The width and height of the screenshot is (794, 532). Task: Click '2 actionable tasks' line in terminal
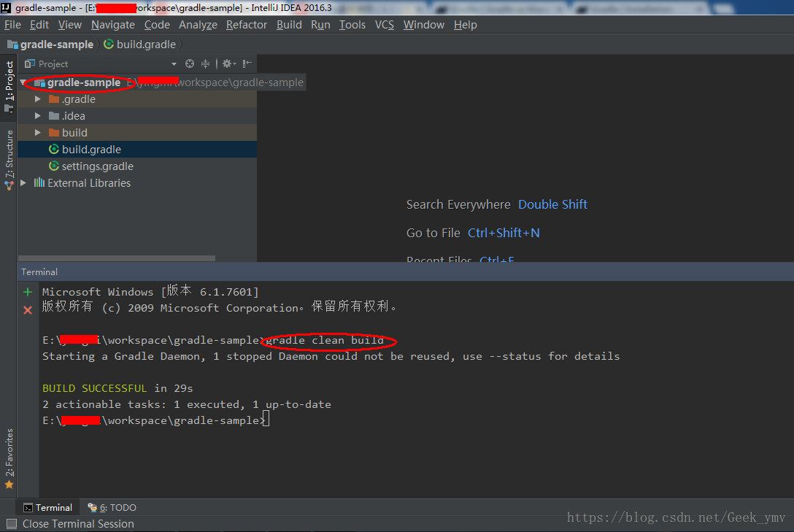(x=186, y=404)
